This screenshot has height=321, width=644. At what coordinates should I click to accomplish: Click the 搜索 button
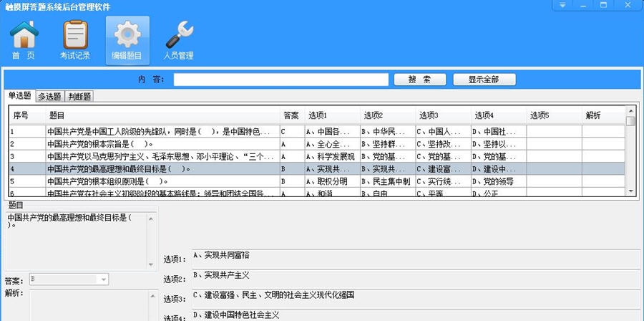click(x=420, y=80)
